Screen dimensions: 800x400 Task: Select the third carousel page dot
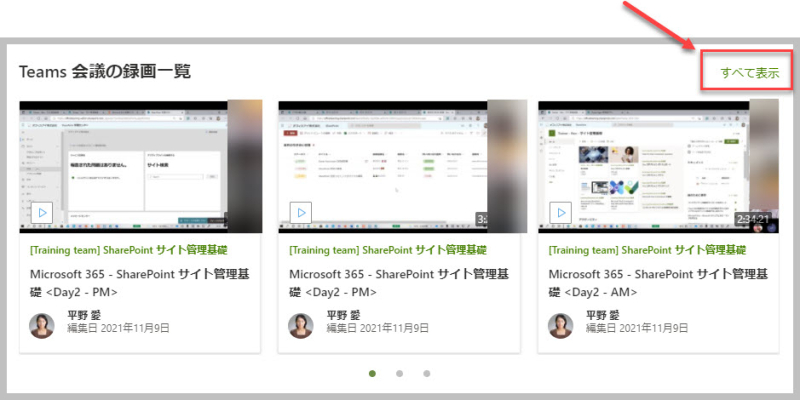coord(427,373)
